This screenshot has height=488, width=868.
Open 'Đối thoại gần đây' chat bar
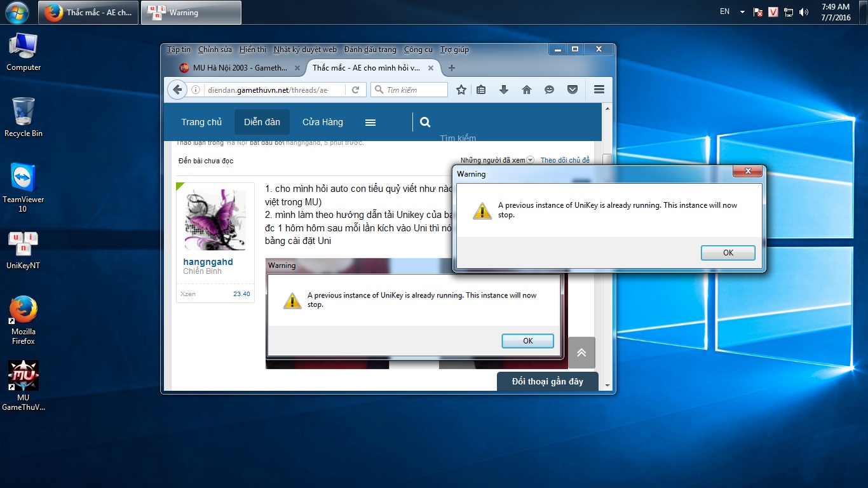pyautogui.click(x=548, y=381)
